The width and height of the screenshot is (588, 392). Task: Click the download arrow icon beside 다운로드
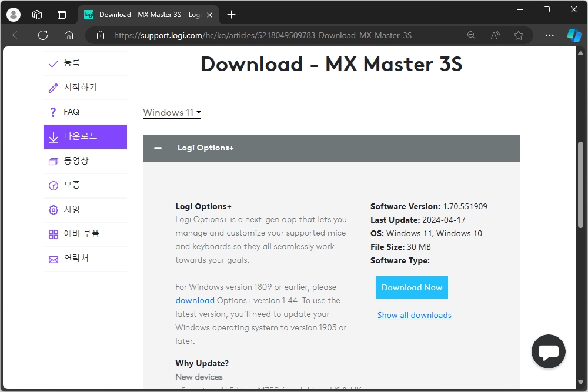(x=54, y=138)
